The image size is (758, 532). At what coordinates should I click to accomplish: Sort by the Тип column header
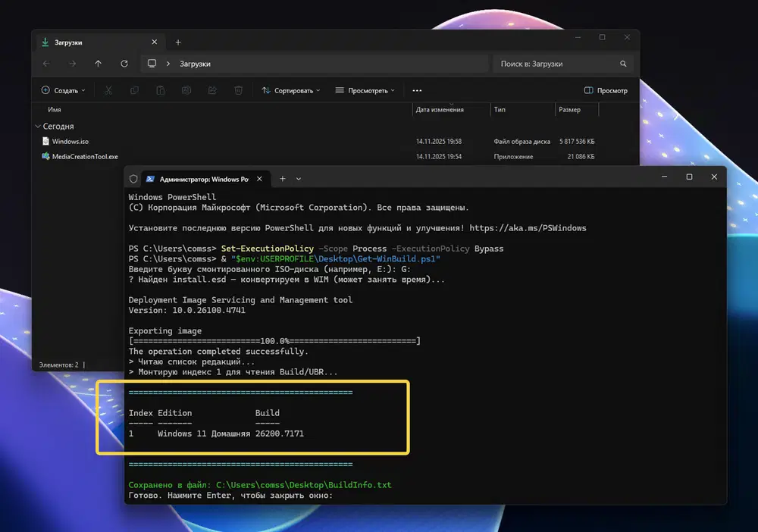pyautogui.click(x=500, y=110)
